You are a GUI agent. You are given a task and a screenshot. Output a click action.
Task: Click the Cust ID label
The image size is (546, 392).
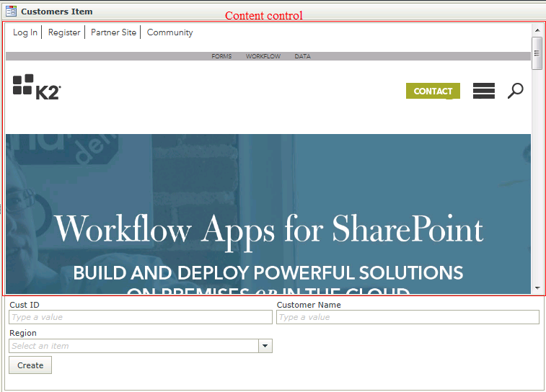(25, 305)
